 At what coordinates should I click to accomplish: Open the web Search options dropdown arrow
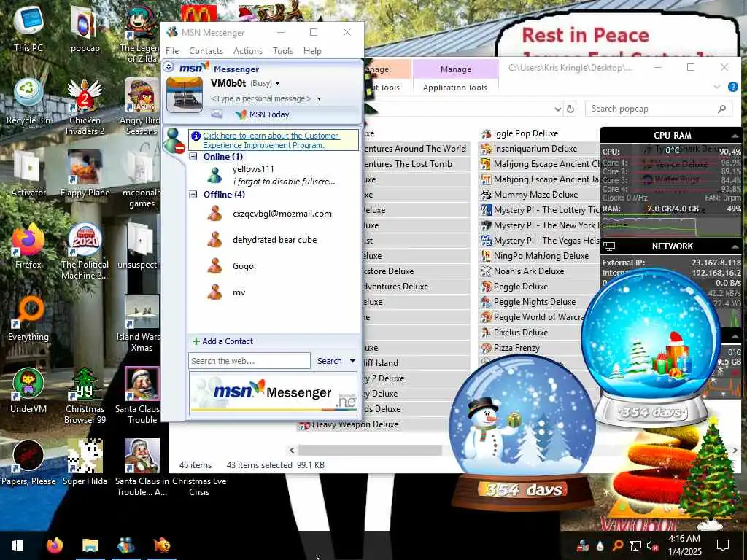(x=352, y=361)
